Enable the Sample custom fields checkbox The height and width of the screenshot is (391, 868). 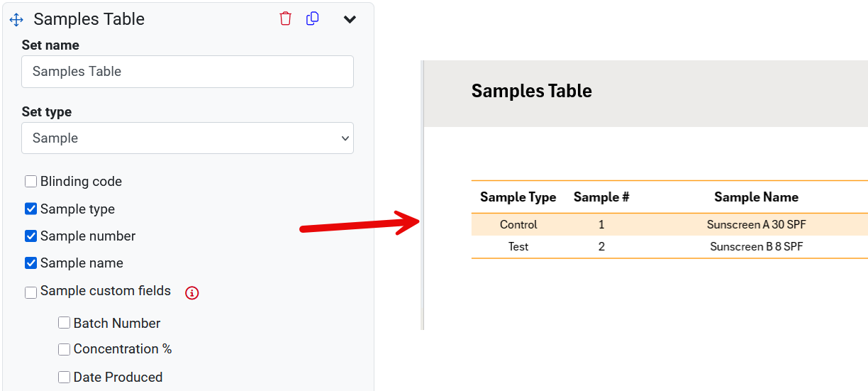pos(31,292)
